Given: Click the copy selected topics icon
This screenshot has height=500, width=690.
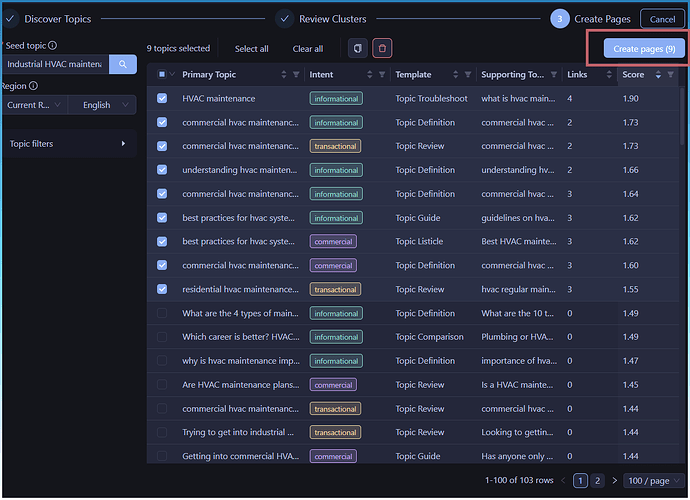Looking at the screenshot, I should pos(358,48).
